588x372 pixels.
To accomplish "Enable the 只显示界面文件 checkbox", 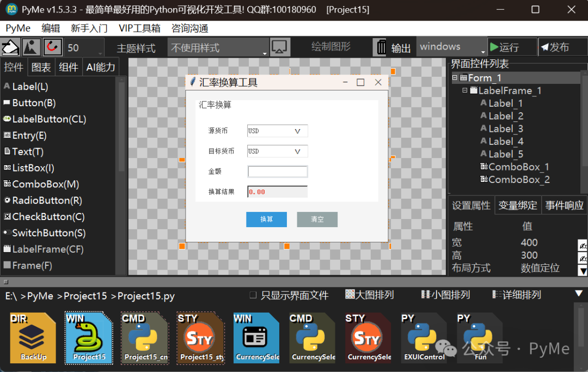I will 253,295.
